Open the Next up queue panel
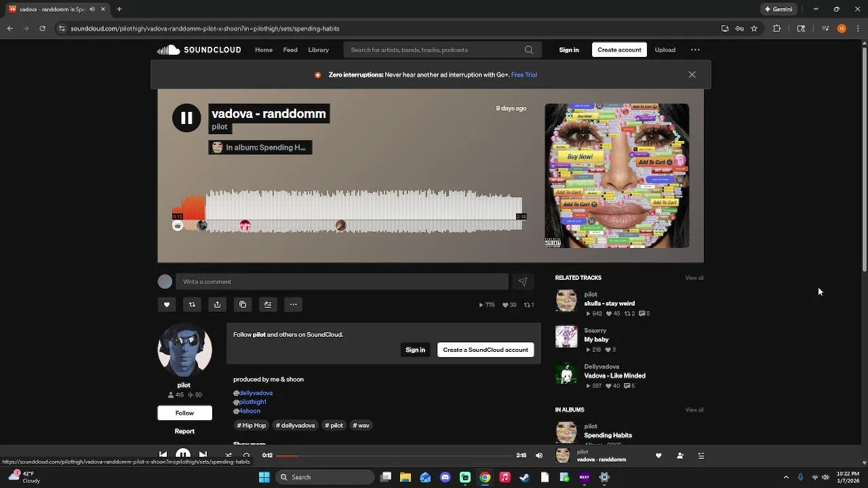The width and height of the screenshot is (868, 488). (701, 455)
